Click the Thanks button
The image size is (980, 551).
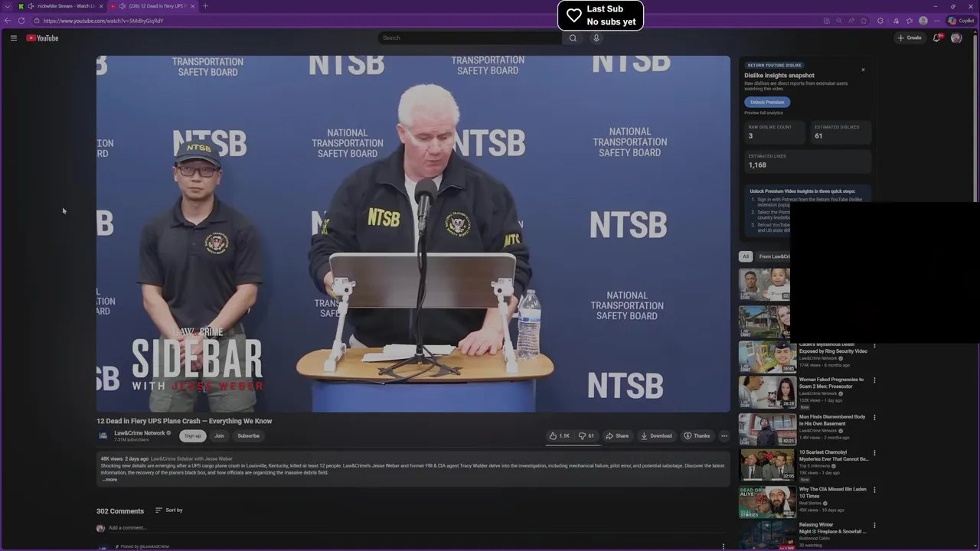(x=697, y=435)
